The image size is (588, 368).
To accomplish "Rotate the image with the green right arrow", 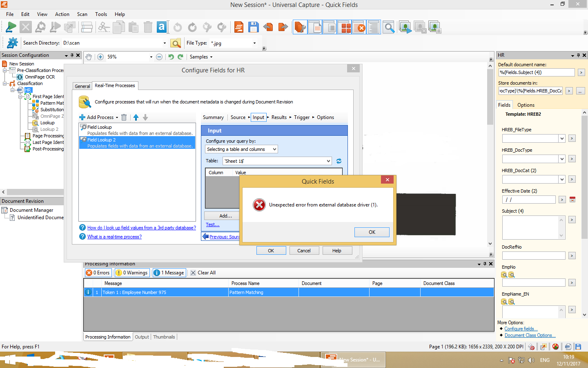I will pos(180,57).
